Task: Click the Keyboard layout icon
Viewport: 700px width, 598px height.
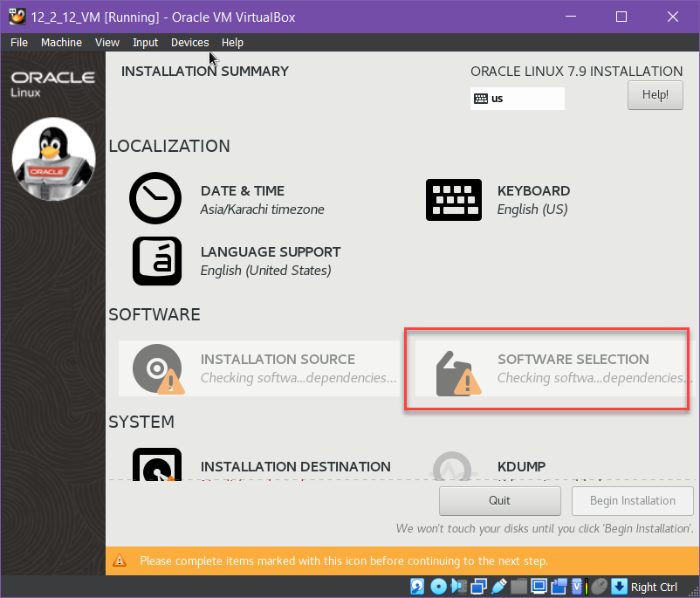Action: 453,199
